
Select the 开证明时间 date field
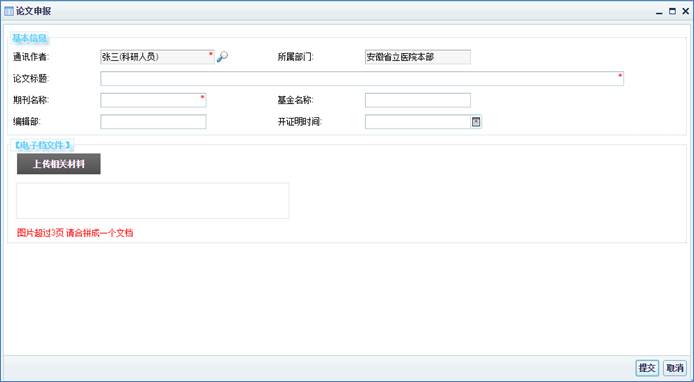click(x=417, y=121)
